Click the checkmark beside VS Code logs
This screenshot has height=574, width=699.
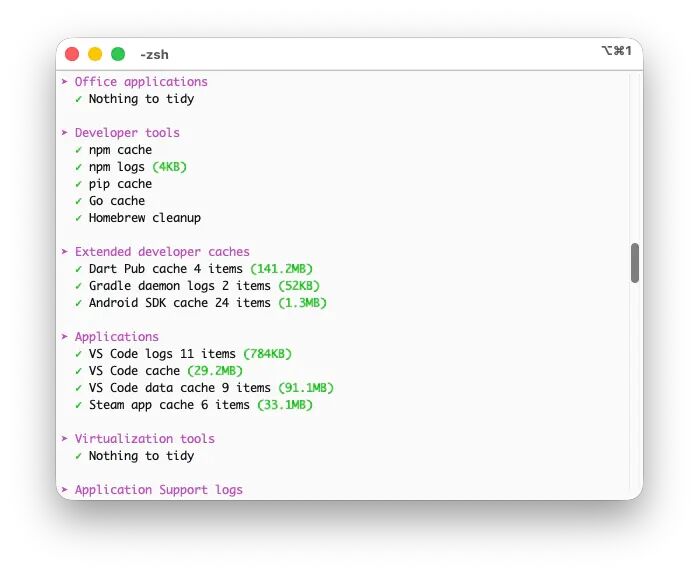[78, 354]
